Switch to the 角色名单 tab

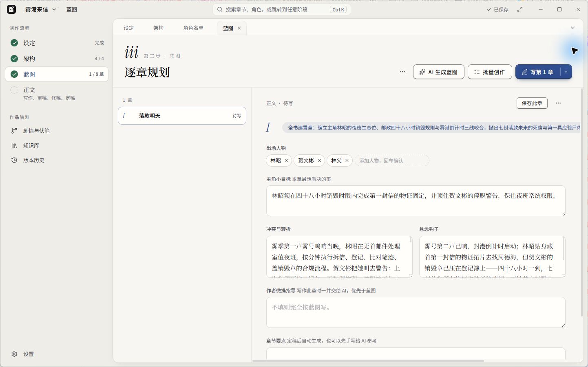click(193, 28)
